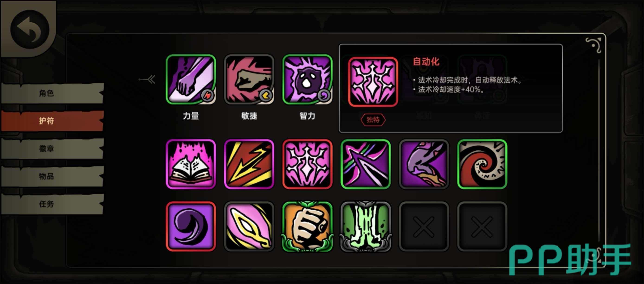This screenshot has width=644, height=284.
Task: Pick the red spiral vortex amulet
Action: pyautogui.click(x=482, y=164)
